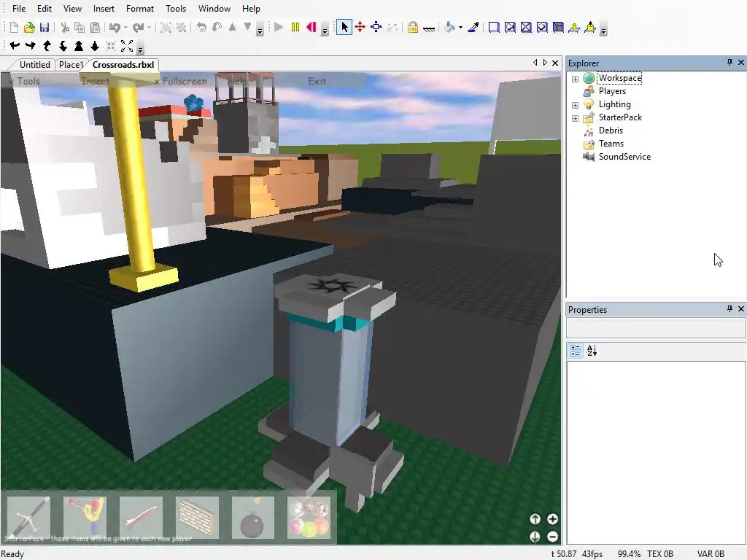The height and width of the screenshot is (560, 747).
Task: Choose the red move-drag tool
Action: (360, 27)
